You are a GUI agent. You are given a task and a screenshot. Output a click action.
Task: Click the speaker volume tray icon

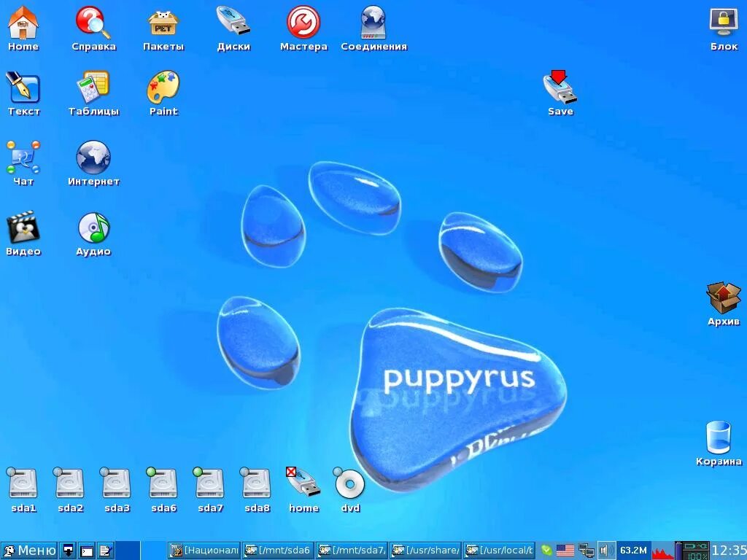coord(606,551)
